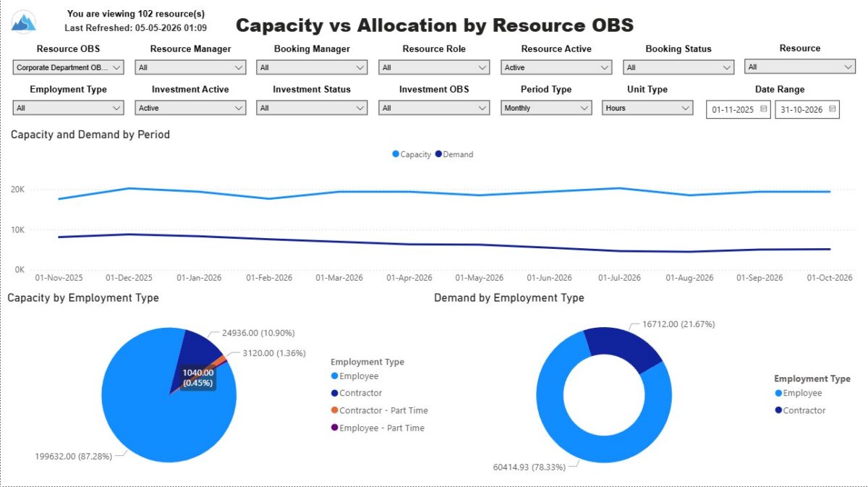This screenshot has width=868, height=487.
Task: Click the end date field 31-10-2026
Action: pyautogui.click(x=807, y=109)
